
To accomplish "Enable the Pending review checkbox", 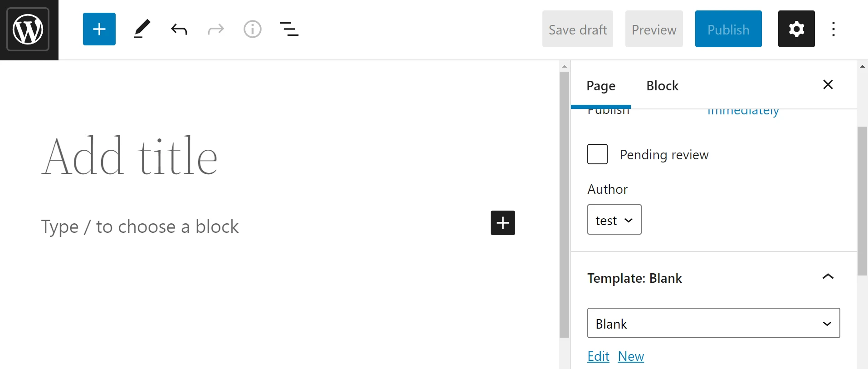I will (597, 154).
